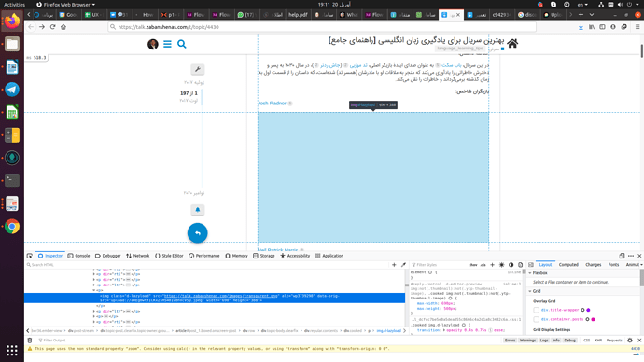Viewport: 644px width, 362px height.
Task: Open the Changes sidebar tab
Action: [593, 265]
